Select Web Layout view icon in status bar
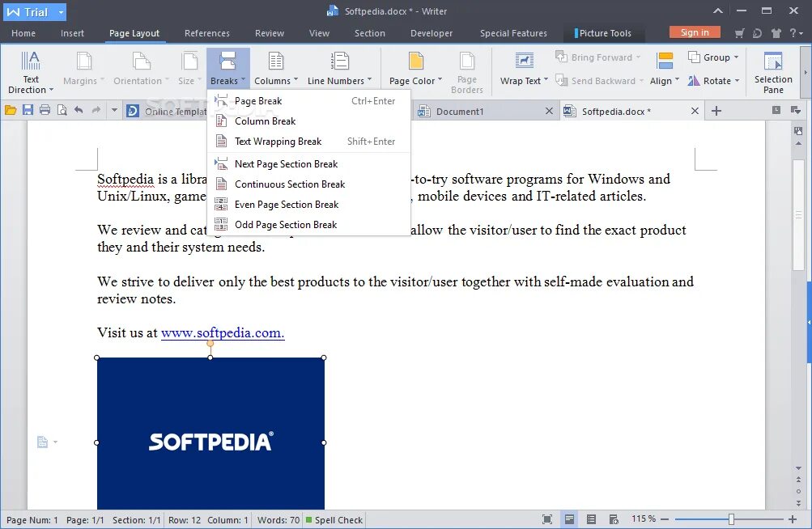Image resolution: width=812 pixels, height=529 pixels. pos(614,519)
